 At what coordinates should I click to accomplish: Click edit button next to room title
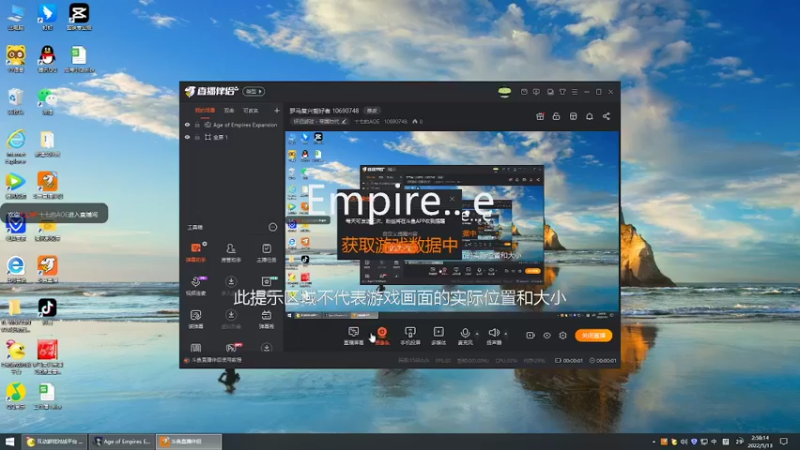tap(372, 111)
